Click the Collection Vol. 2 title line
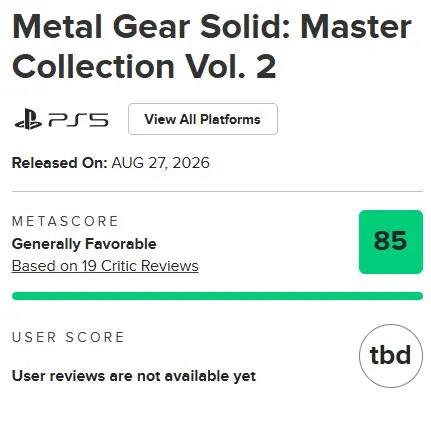431x427 pixels. coord(144,66)
